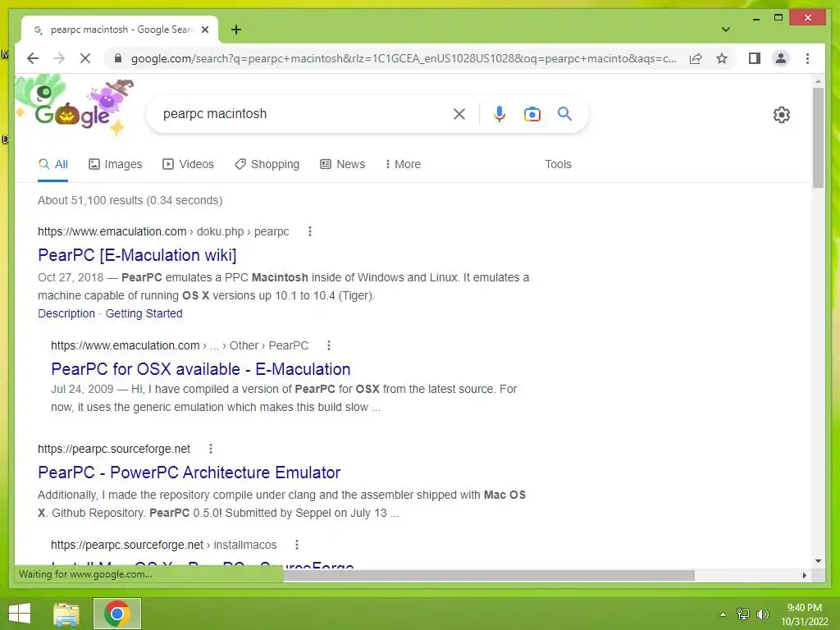Click the horizontal scrollbar right arrow

pos(804,575)
